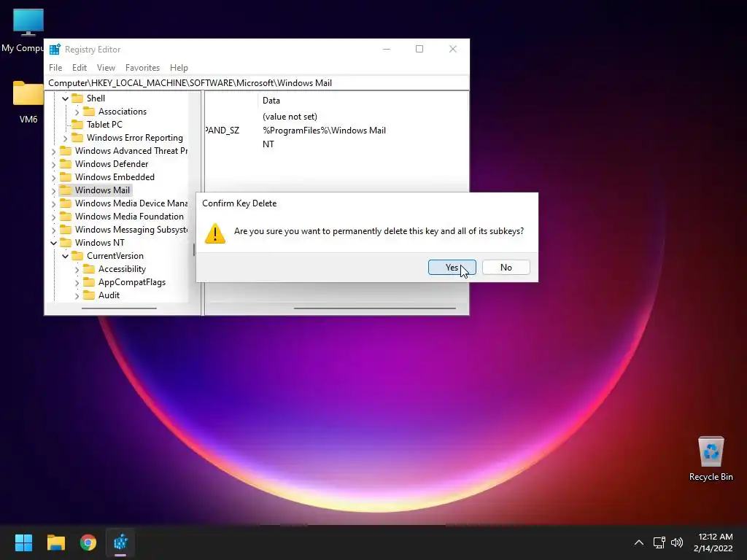Expand the Windows Embedded key
This screenshot has height=560, width=747.
(53, 178)
